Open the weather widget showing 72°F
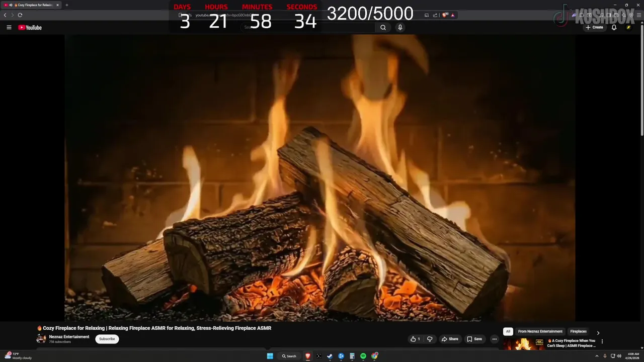 18,356
